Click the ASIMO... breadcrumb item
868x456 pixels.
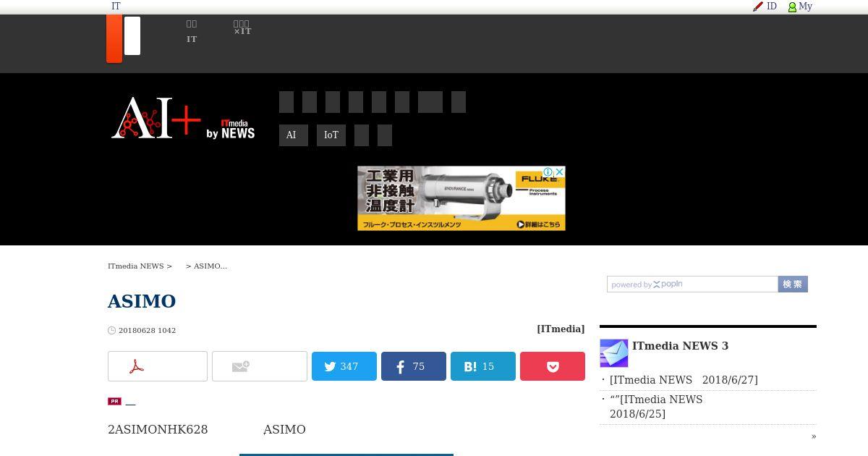tap(210, 266)
